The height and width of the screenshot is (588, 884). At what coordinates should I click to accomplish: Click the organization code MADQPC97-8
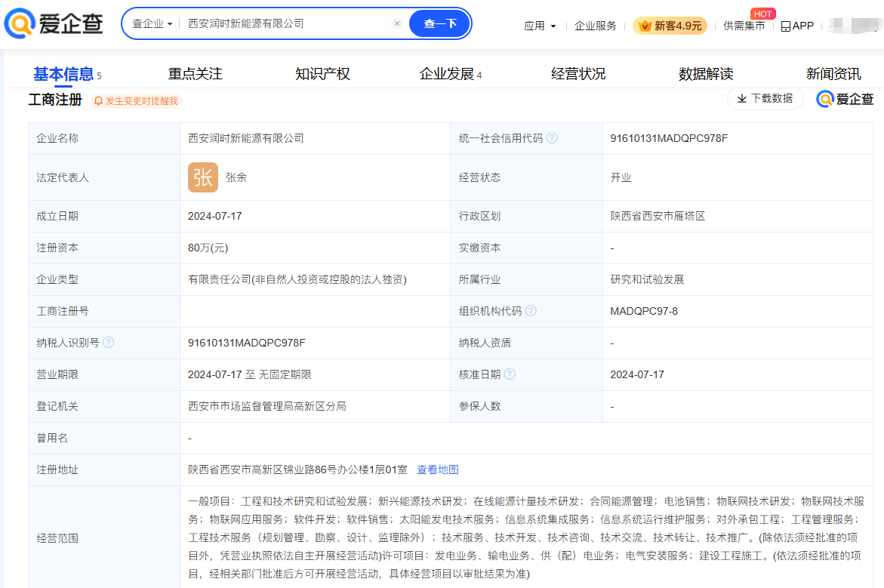tap(644, 311)
